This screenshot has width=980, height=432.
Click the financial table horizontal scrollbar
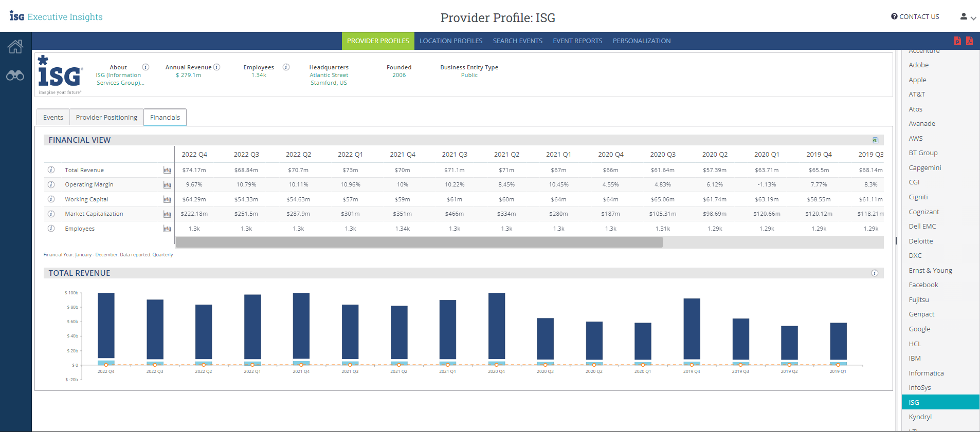point(419,242)
